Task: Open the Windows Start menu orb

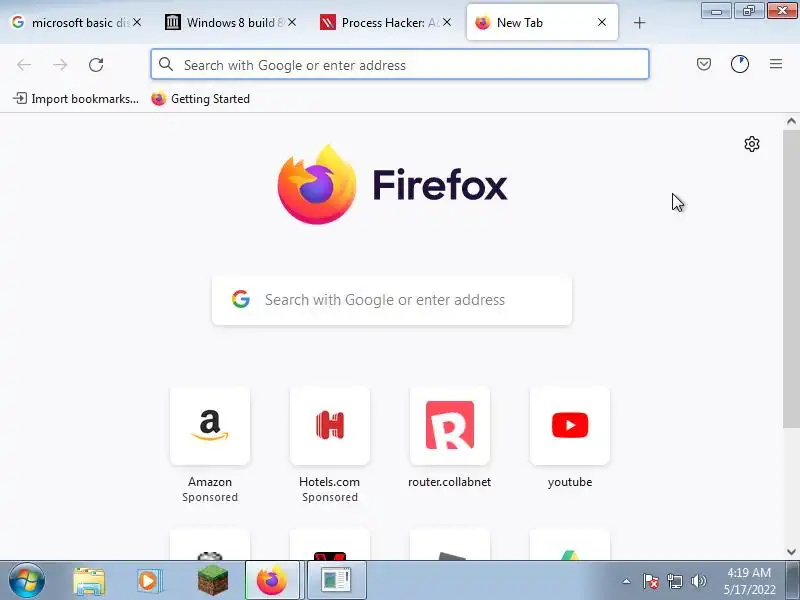Action: click(26, 581)
